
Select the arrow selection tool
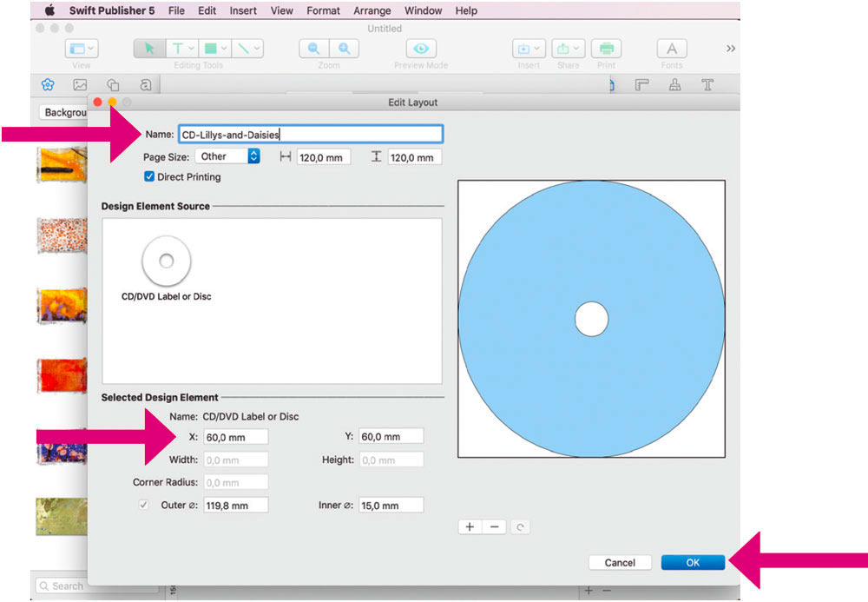point(149,49)
